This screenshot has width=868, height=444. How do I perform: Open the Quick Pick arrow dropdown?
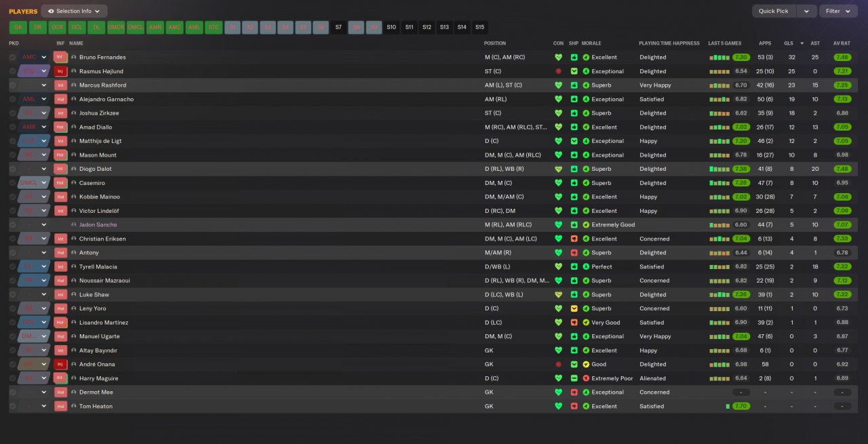coord(806,11)
